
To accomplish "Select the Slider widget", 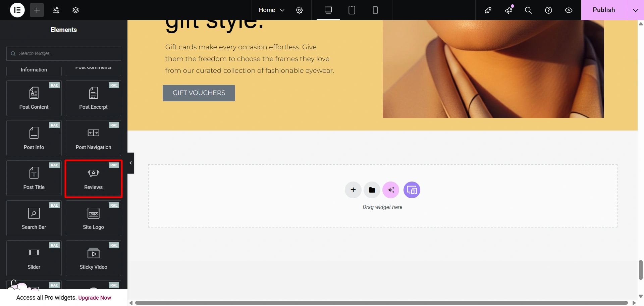I will (x=34, y=258).
